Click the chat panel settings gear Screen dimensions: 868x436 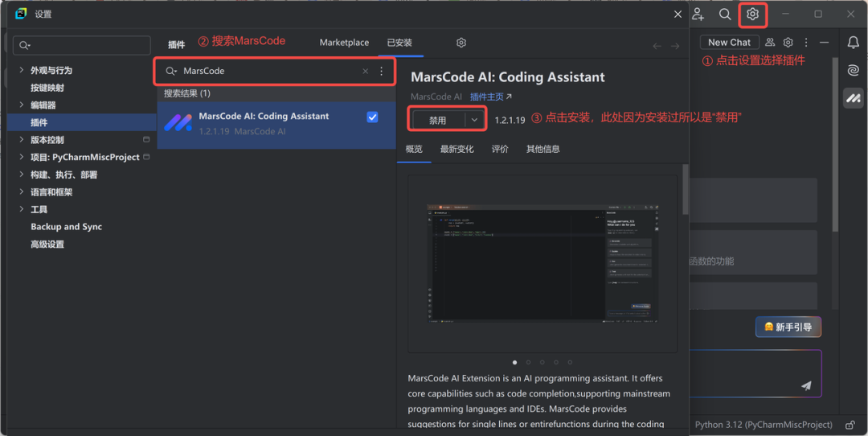[x=788, y=42]
